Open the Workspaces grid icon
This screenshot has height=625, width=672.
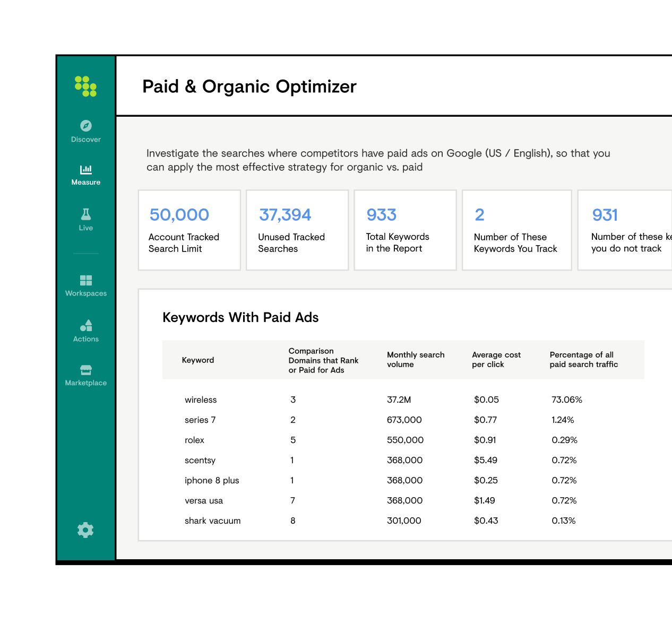(x=86, y=280)
